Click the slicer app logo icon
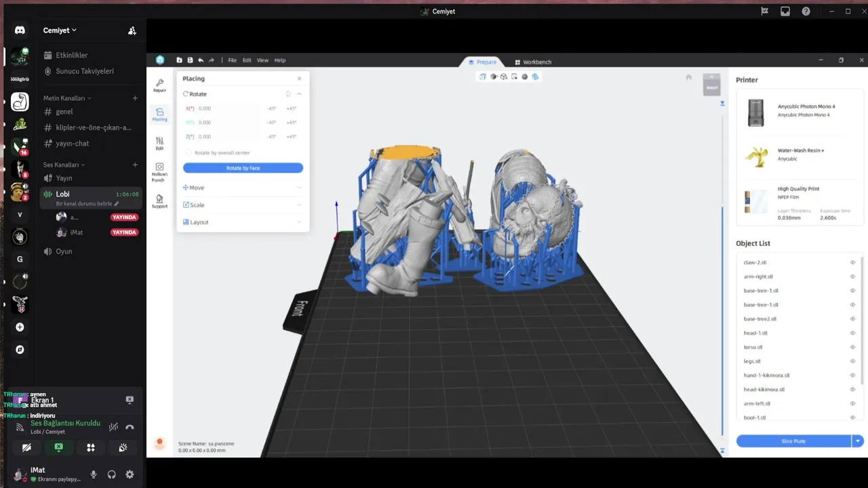Image resolution: width=868 pixels, height=488 pixels. tap(160, 60)
